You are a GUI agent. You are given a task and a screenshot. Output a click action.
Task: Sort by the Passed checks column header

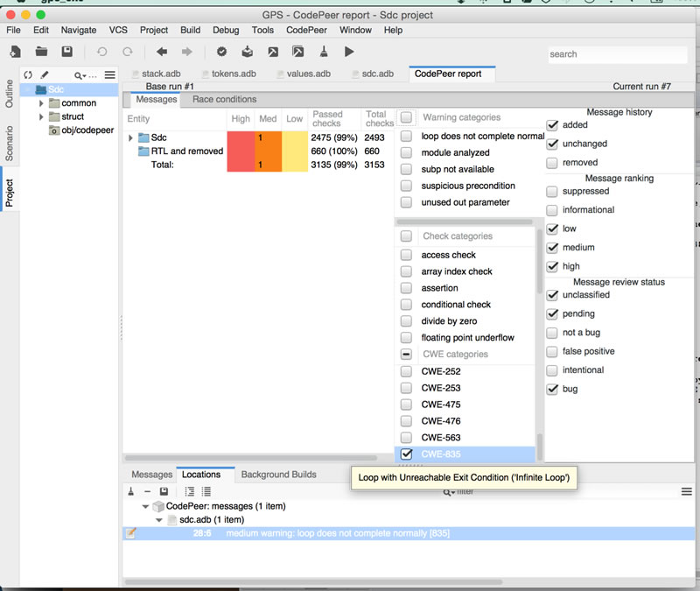[334, 119]
